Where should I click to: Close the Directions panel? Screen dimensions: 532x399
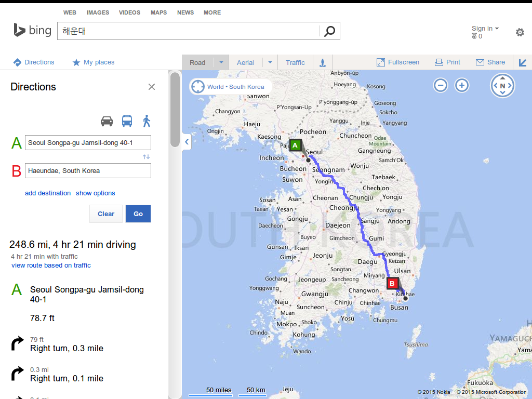(152, 87)
